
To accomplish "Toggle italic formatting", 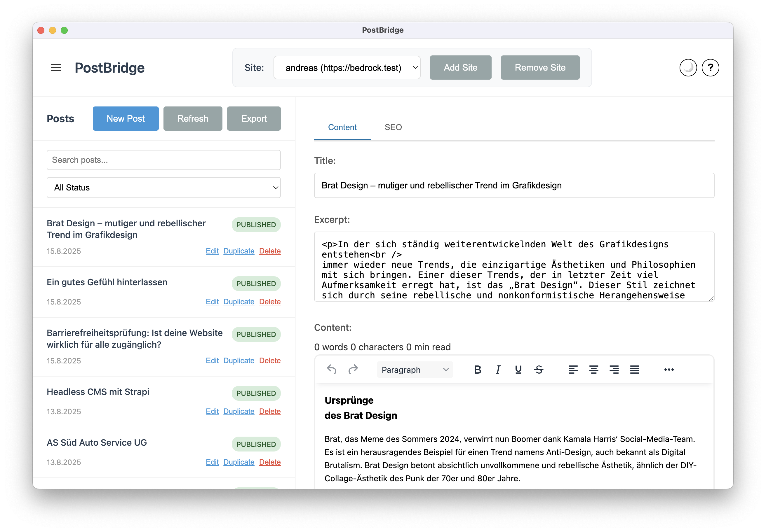I will [498, 369].
